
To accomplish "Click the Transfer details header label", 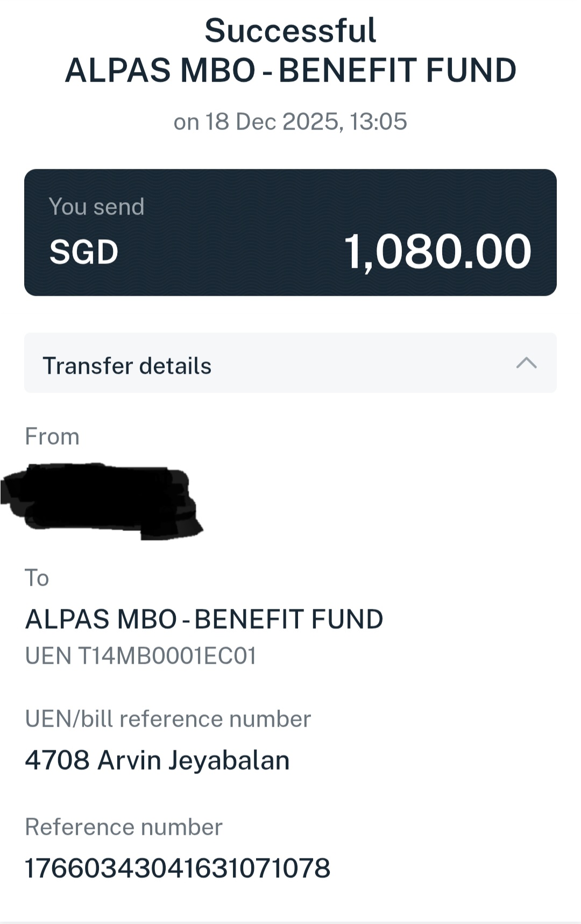I will pos(127,366).
